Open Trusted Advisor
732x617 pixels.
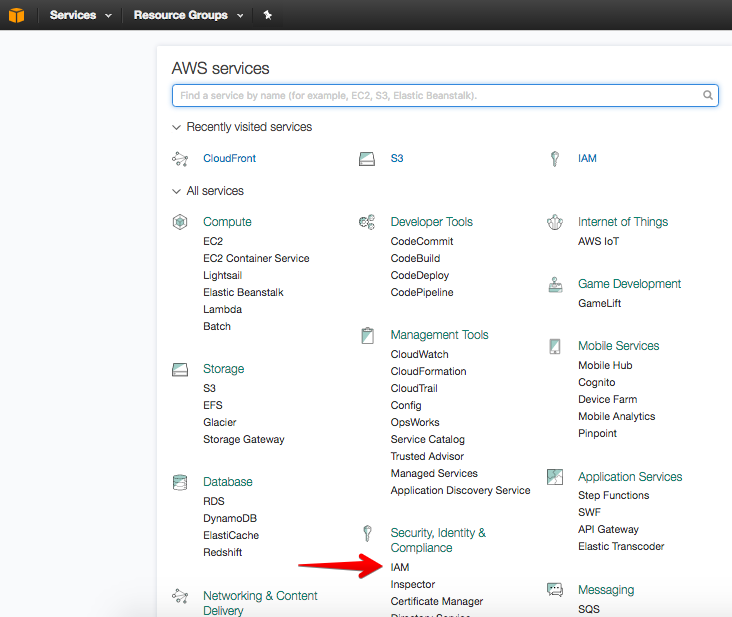[427, 456]
